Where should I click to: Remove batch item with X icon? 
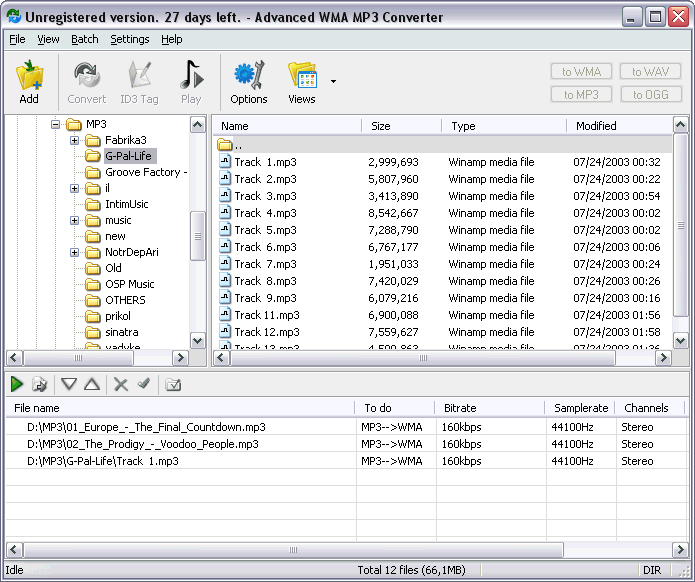click(121, 384)
